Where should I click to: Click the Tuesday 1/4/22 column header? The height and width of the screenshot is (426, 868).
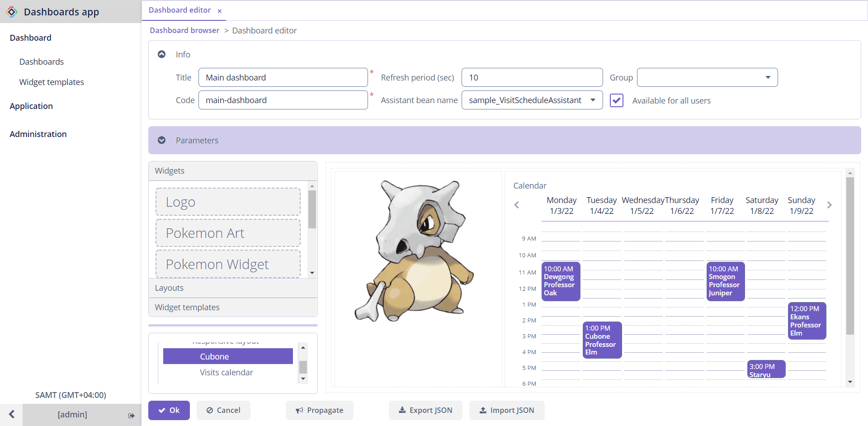point(602,205)
